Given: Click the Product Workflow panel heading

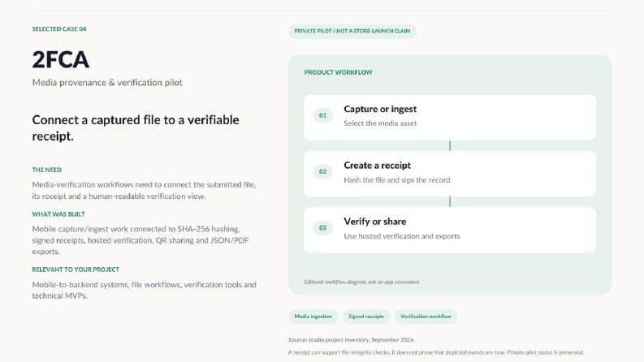Looking at the screenshot, I should click(x=338, y=72).
